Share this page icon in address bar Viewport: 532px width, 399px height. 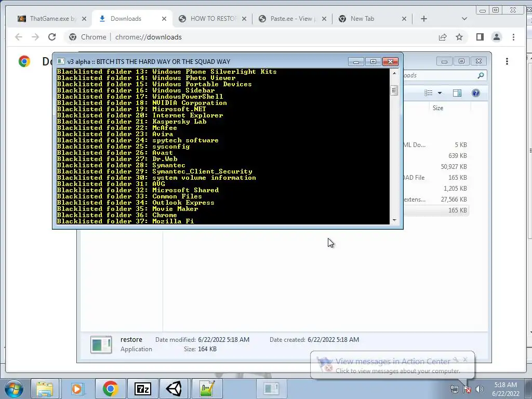443,37
